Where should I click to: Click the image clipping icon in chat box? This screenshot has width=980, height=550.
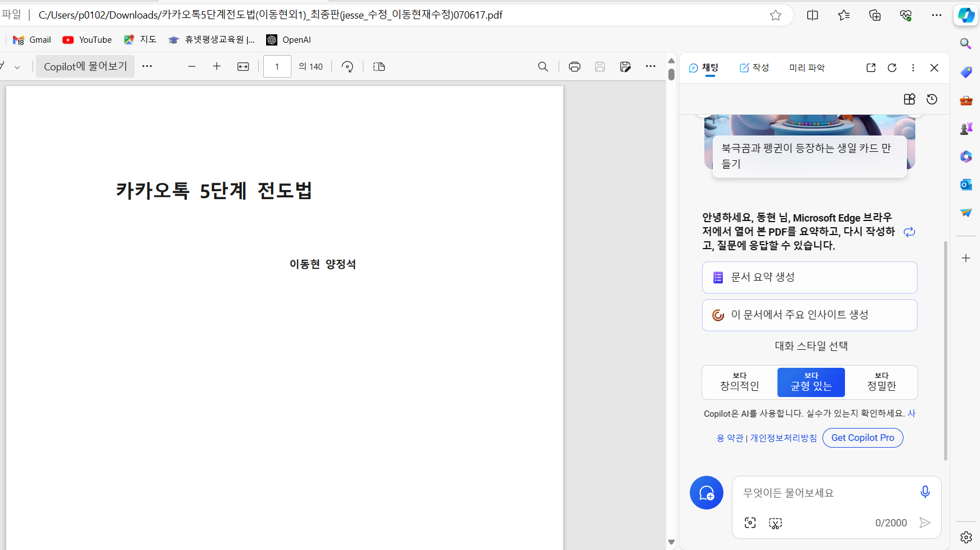pos(776,523)
